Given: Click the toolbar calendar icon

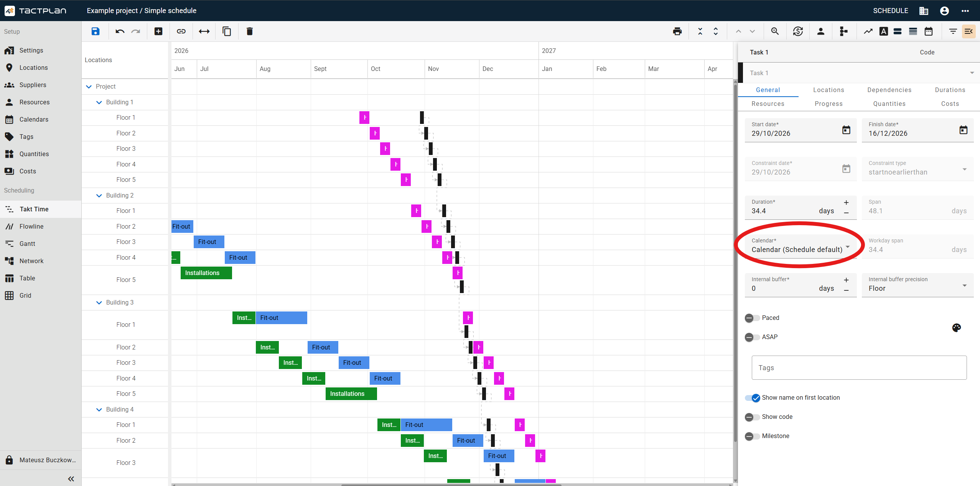Looking at the screenshot, I should pos(929,31).
